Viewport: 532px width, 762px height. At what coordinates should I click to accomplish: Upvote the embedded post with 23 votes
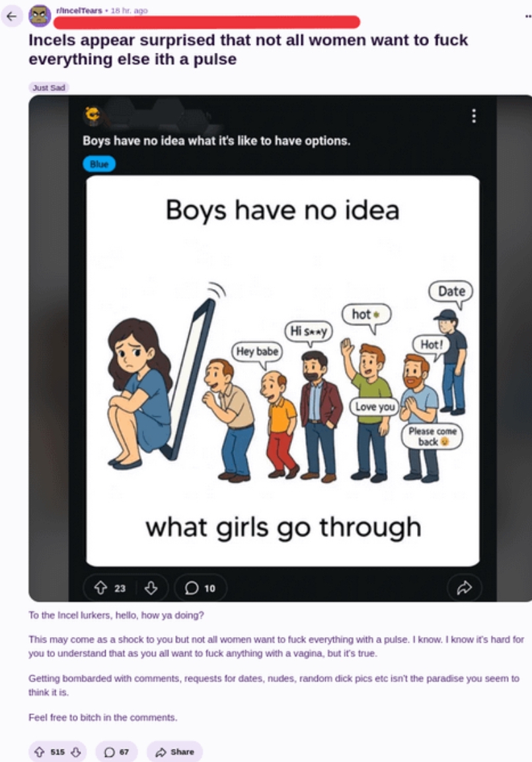(x=100, y=588)
